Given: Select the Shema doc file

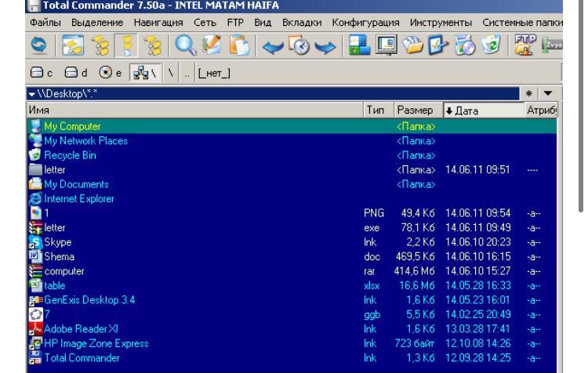Looking at the screenshot, I should (292, 257).
